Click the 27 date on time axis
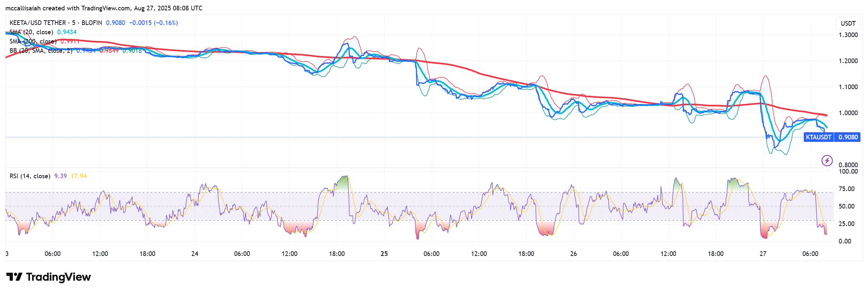 [x=763, y=254]
